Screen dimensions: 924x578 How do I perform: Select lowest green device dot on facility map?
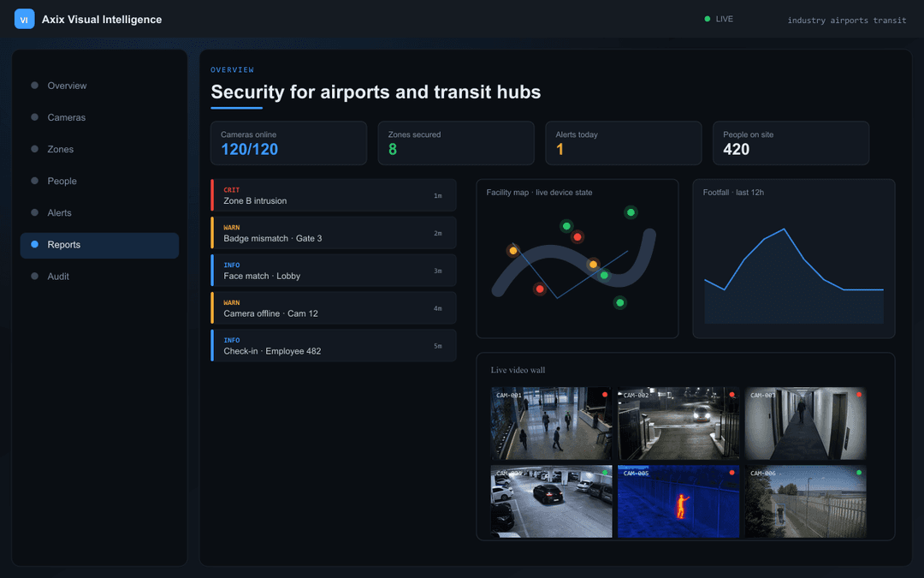click(620, 302)
